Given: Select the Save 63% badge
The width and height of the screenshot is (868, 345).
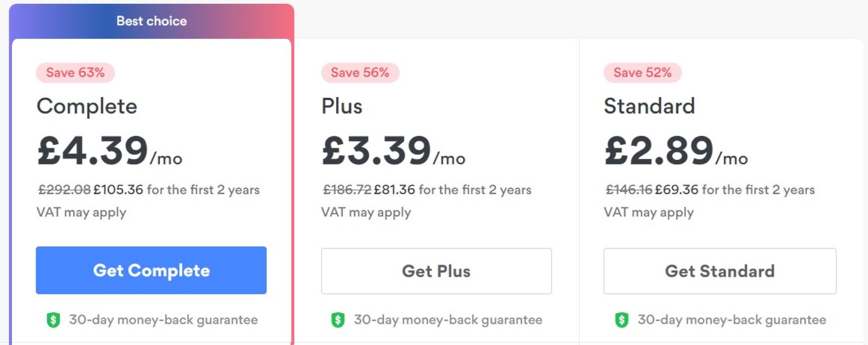Looking at the screenshot, I should [75, 72].
